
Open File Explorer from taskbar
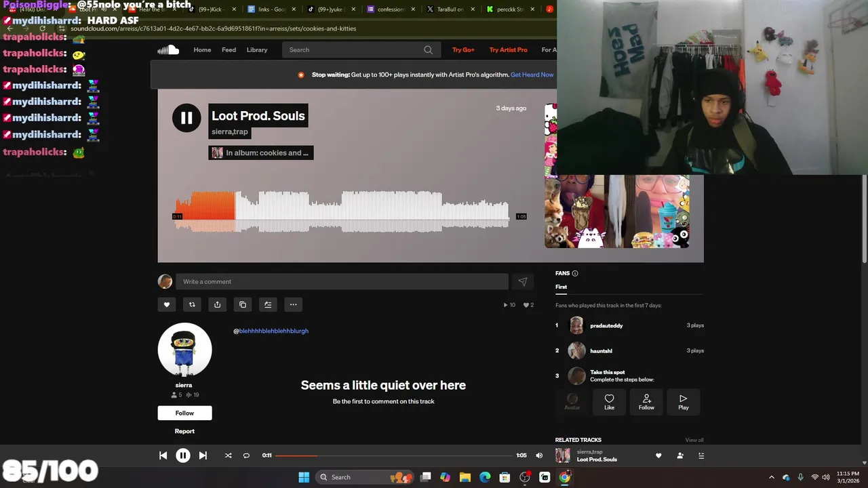point(465,477)
